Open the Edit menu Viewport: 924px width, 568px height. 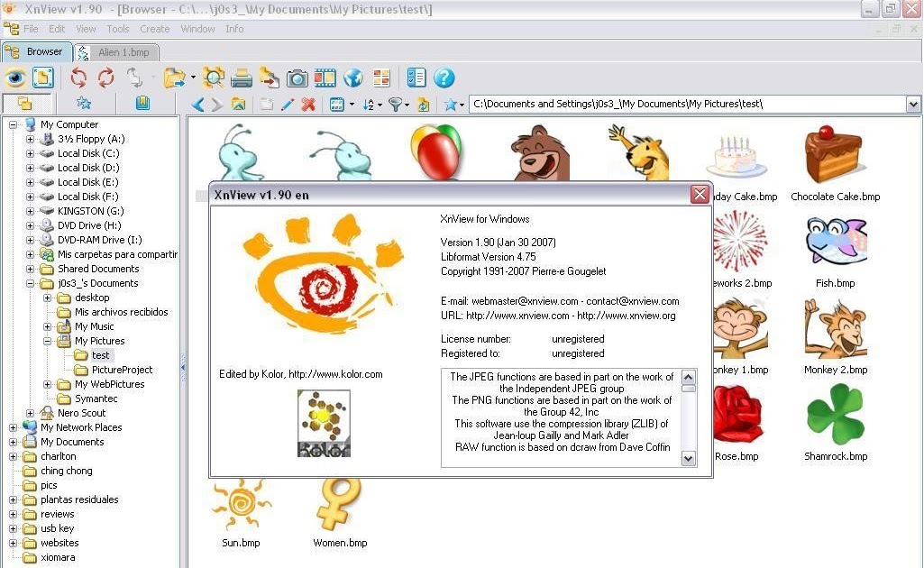point(57,29)
